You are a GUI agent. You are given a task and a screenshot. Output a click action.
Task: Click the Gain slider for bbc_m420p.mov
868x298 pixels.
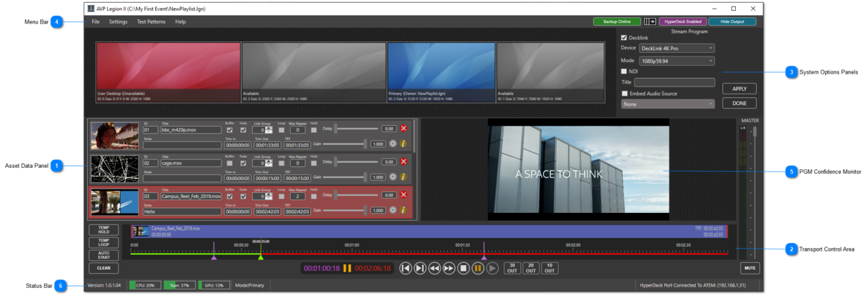click(x=343, y=144)
